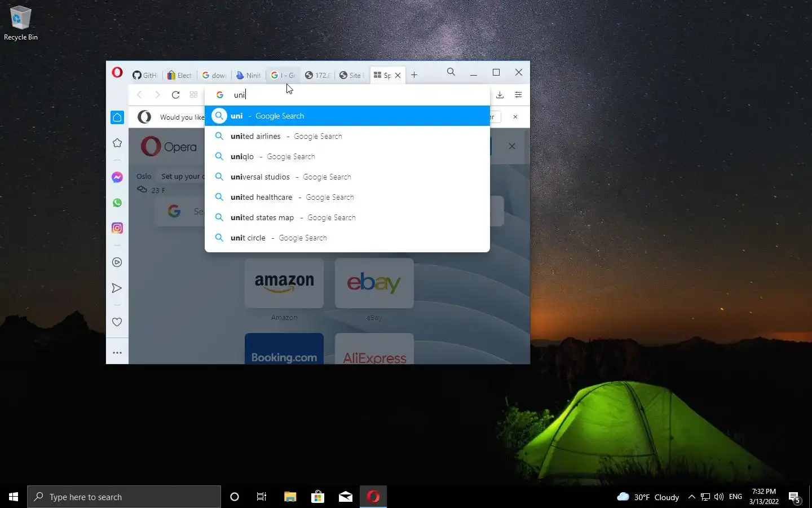Reload the current page
This screenshot has height=508, width=812.
176,95
